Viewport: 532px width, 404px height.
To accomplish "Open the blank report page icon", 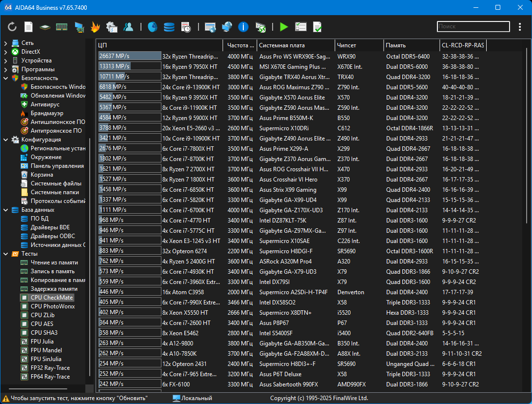I will 28,26.
